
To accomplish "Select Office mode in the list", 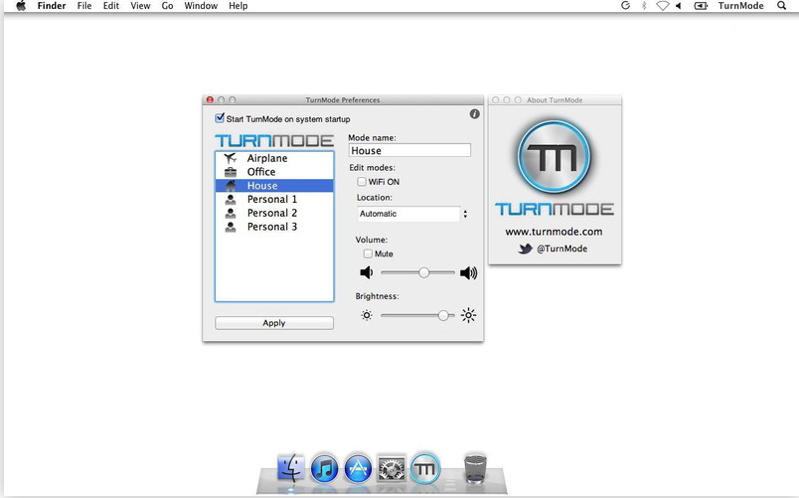I will pyautogui.click(x=274, y=172).
